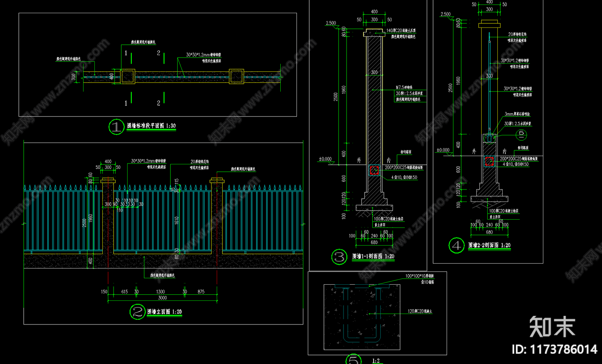Select the circled number 3 section marker
Image resolution: width=602 pixels, height=364 pixels.
click(x=339, y=257)
